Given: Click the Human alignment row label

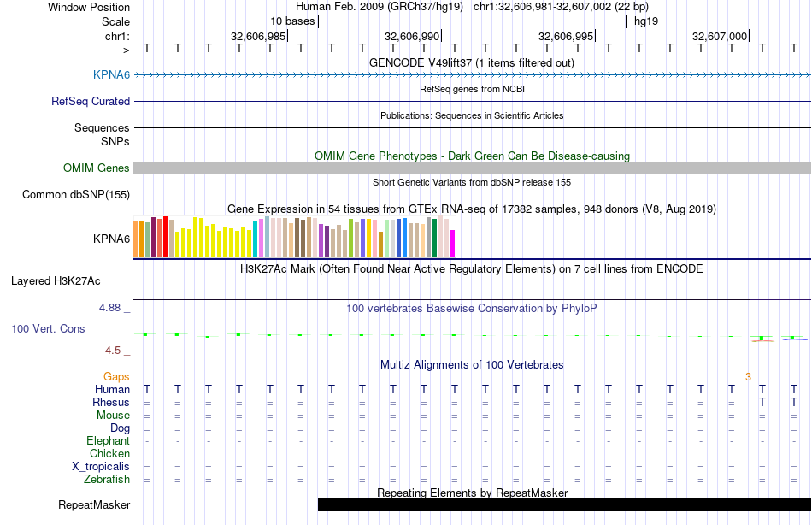Looking at the screenshot, I should coord(112,389).
